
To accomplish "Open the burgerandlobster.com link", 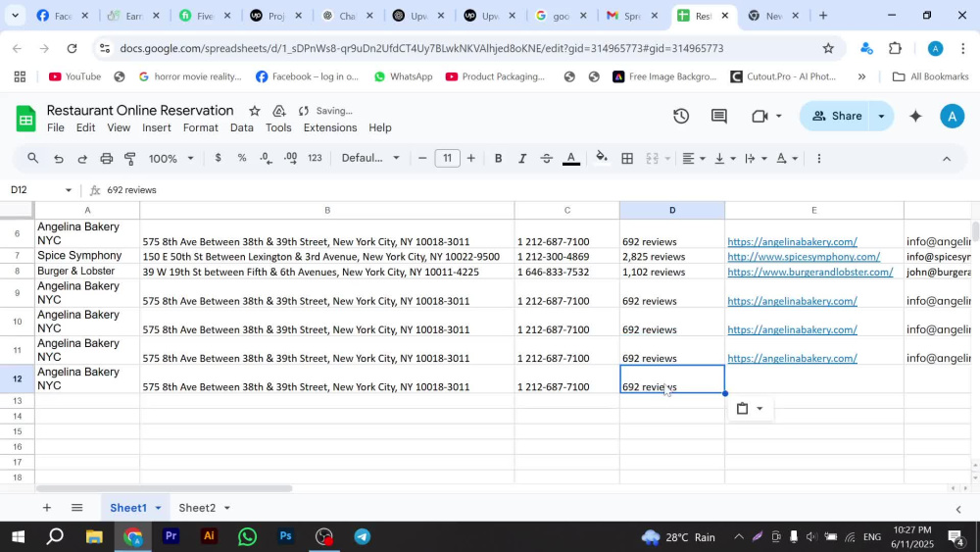I will [810, 272].
